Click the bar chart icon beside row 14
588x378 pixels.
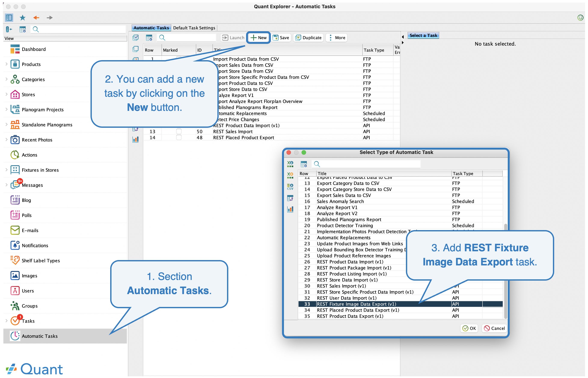point(135,139)
